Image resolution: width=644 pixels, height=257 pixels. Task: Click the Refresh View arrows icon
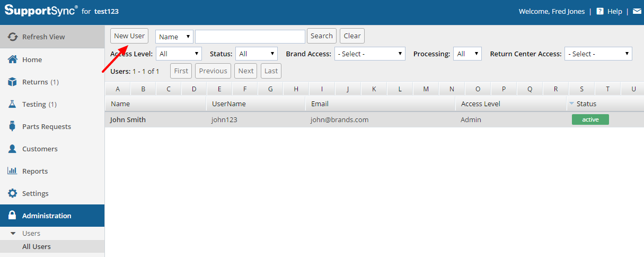13,37
